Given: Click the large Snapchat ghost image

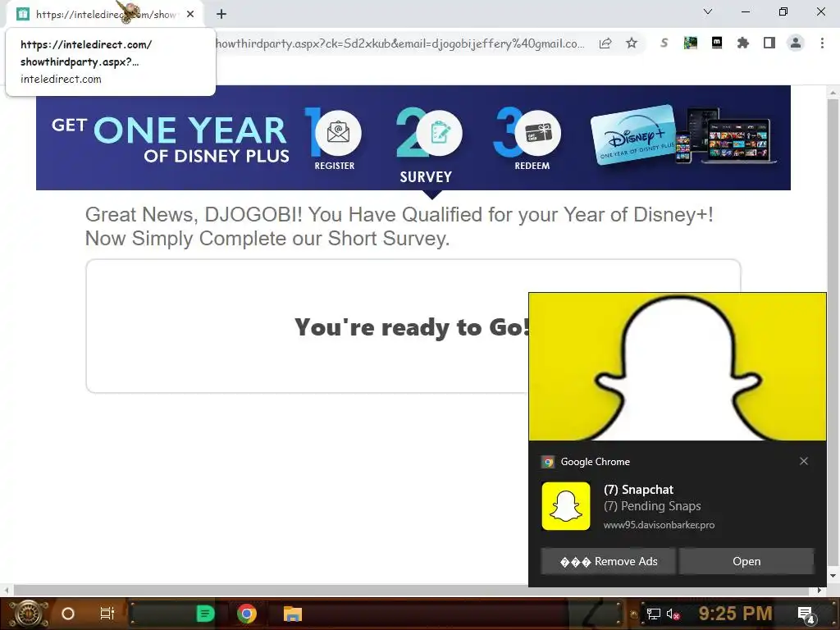Looking at the screenshot, I should coord(677,367).
